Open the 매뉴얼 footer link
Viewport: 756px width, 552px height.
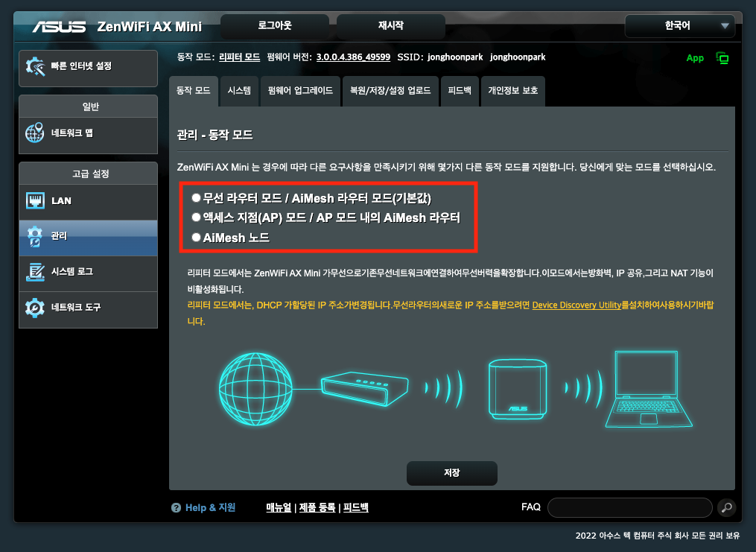pos(279,507)
